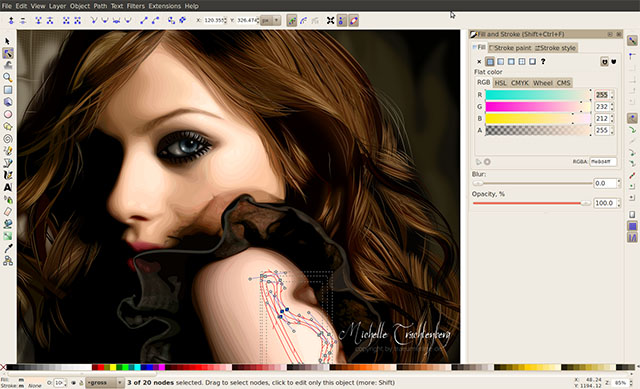Viewport: 640px width, 389px height.
Task: Choose flat color fill button
Action: tap(490, 62)
